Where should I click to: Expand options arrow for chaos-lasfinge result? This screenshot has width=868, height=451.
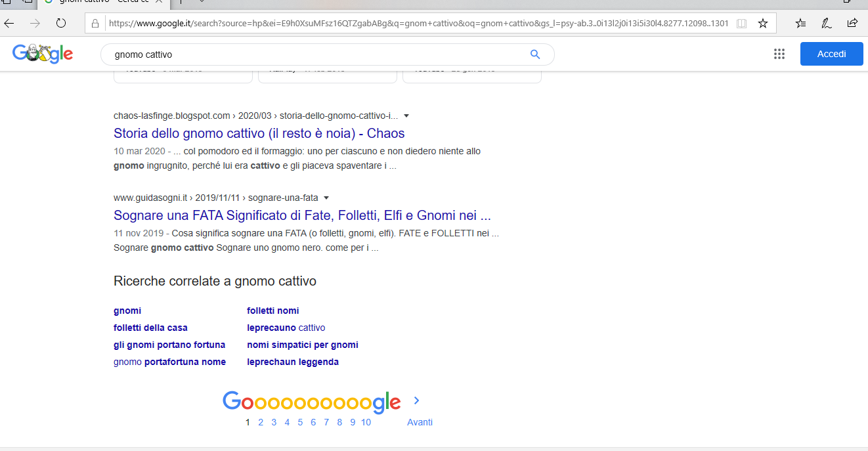point(406,116)
